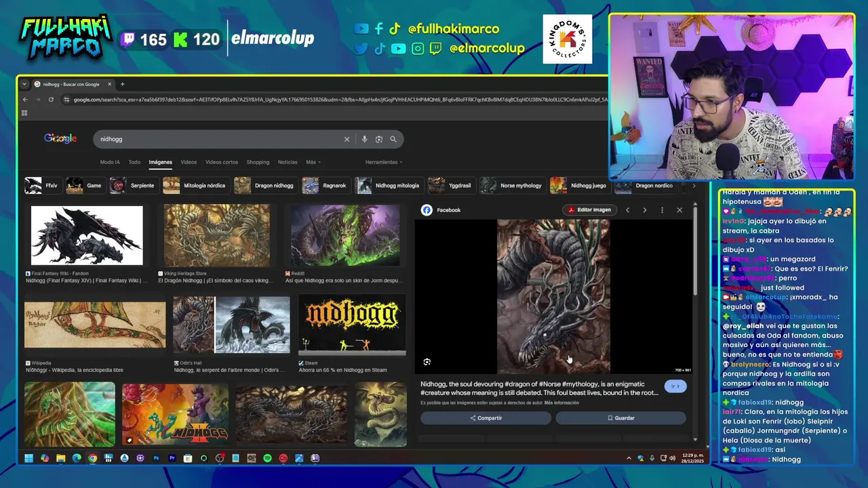Open Windows Start menu
868x488 pixels.
[28, 458]
